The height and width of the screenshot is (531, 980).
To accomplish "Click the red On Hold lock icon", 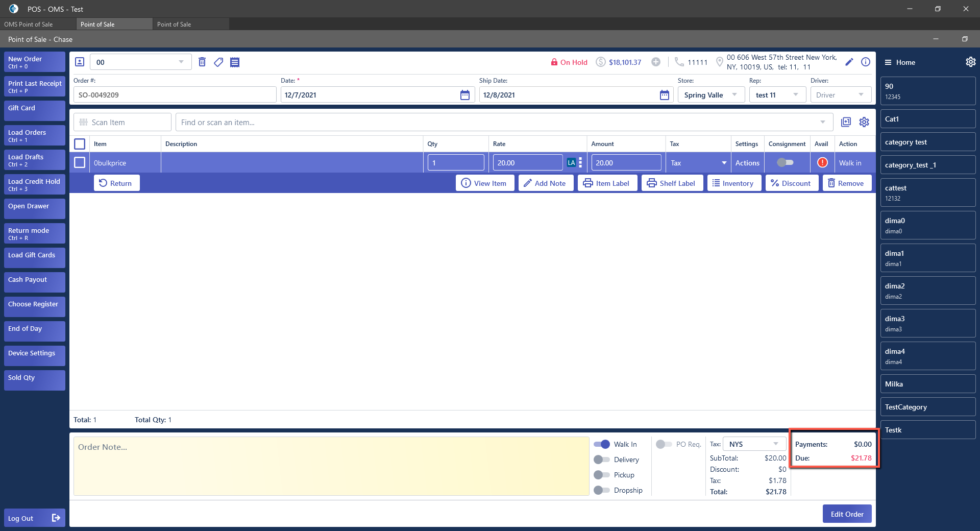I will point(554,62).
